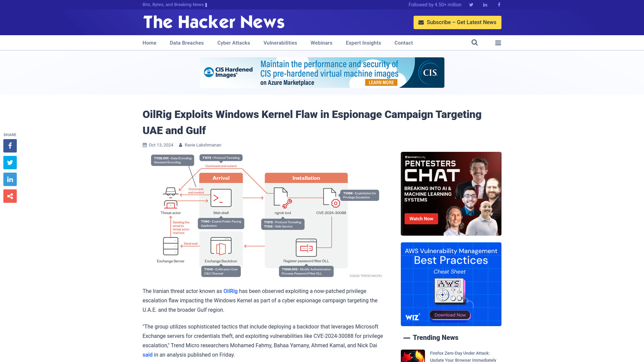Open the Data Breaches menu item
Image resolution: width=644 pixels, height=362 pixels.
pos(186,43)
